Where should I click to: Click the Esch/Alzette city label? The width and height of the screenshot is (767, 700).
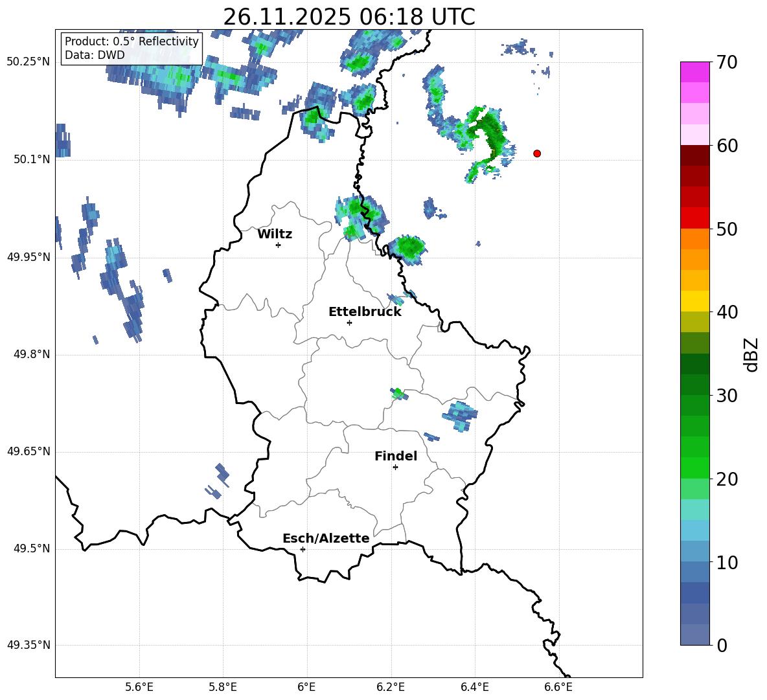326,538
